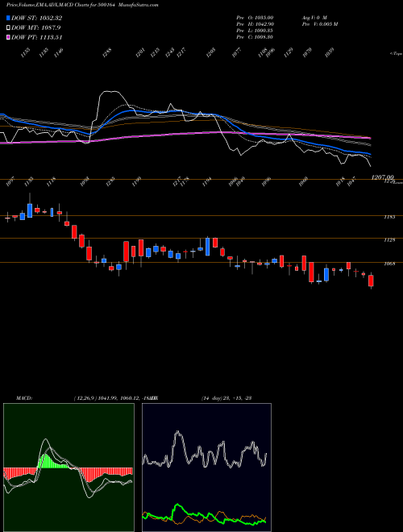Viewport: 403px width, 532px height.
Task: Open the ADX indicator panel
Action: 206,468
